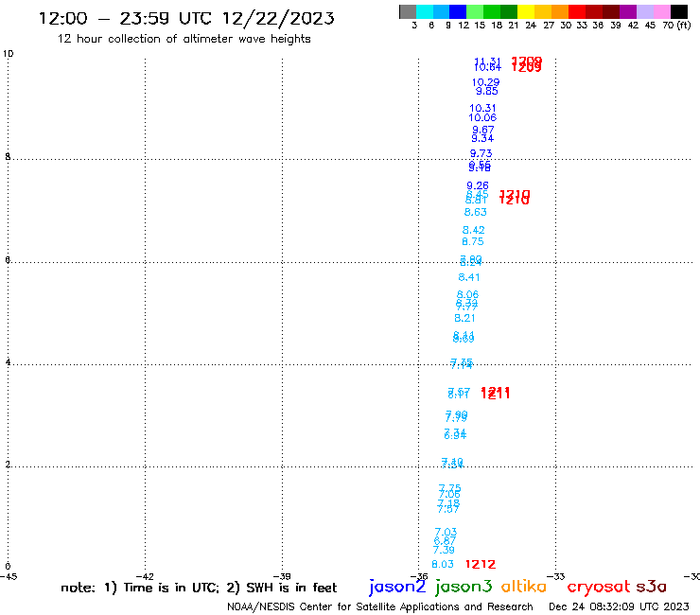Click the wave height value 8.21
This screenshot has width=700, height=615.
[464, 318]
